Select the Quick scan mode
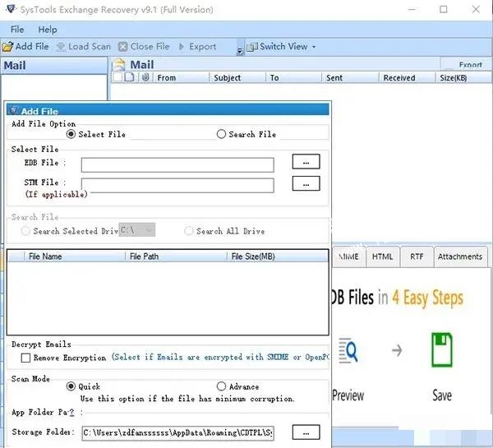Viewport: 493px width, 448px height. point(71,386)
